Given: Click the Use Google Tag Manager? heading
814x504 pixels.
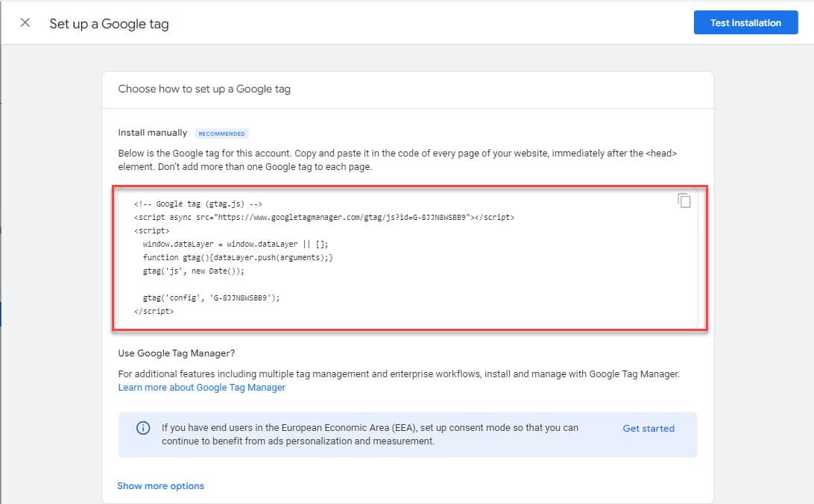Looking at the screenshot, I should pos(176,353).
